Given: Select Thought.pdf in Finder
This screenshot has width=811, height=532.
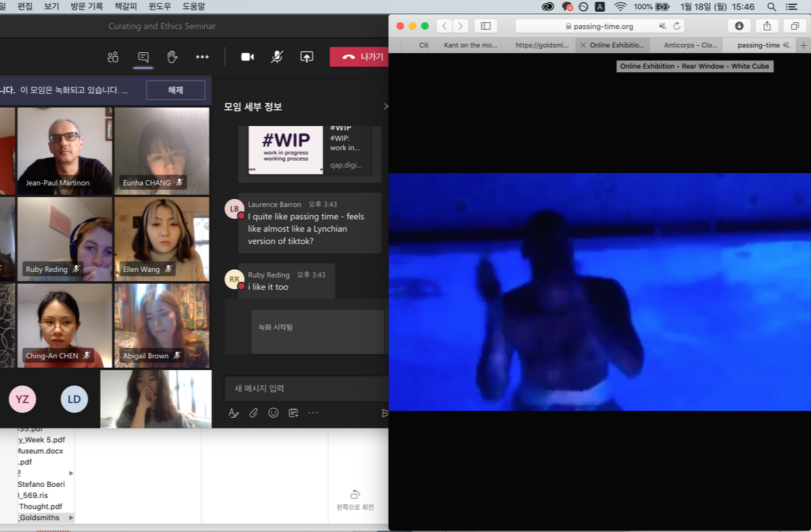Looking at the screenshot, I should click(x=40, y=507).
